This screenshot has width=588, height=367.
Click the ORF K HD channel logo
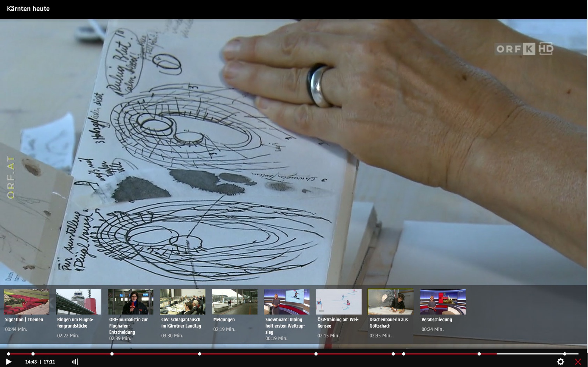524,49
